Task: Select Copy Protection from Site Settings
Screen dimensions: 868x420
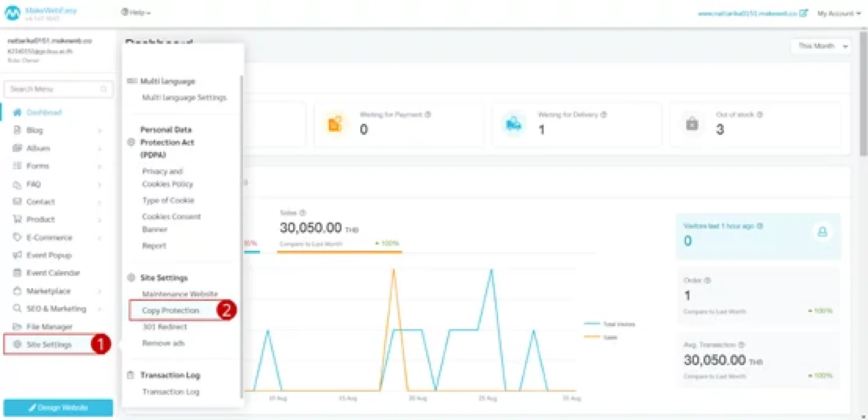Action: (170, 310)
